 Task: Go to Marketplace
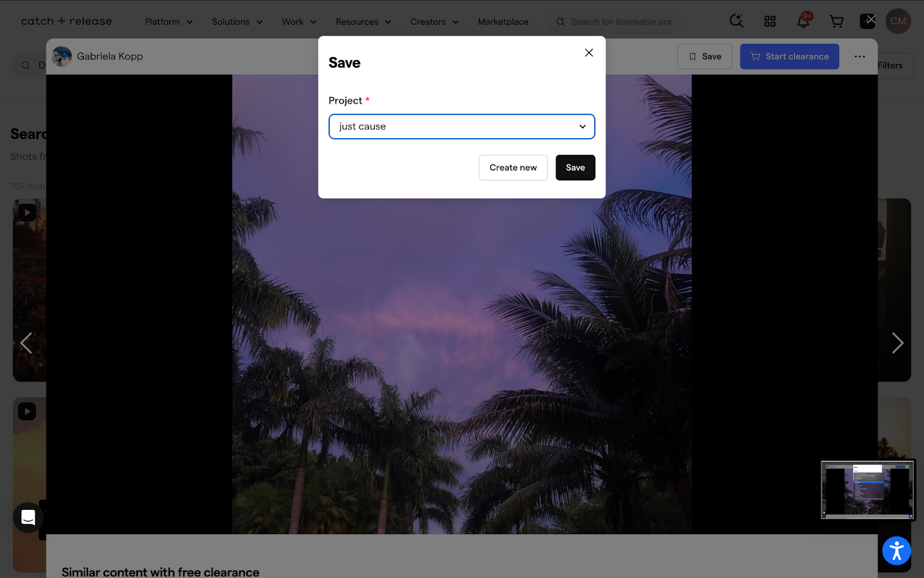(503, 21)
